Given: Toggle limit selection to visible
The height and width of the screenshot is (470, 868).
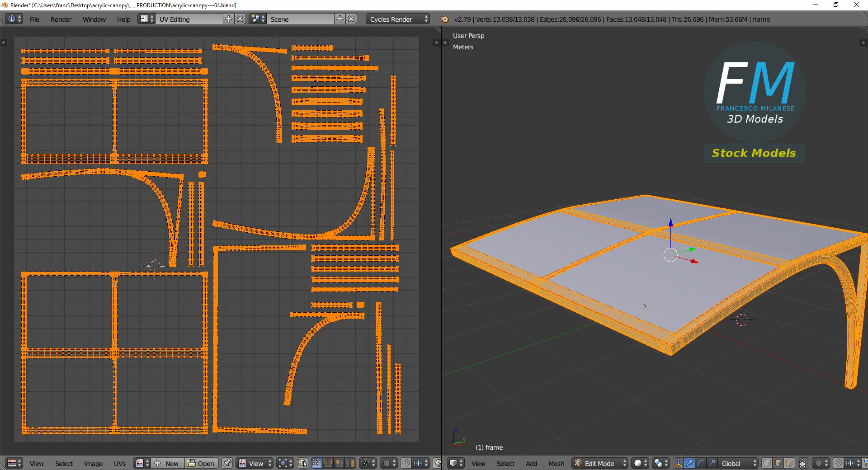Looking at the screenshot, I should coord(803,463).
